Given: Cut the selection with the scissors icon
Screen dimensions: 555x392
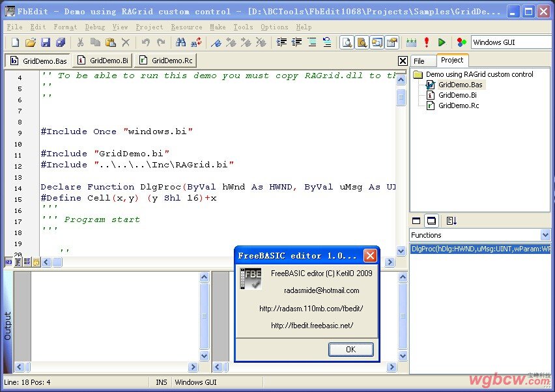Looking at the screenshot, I should tap(80, 42).
